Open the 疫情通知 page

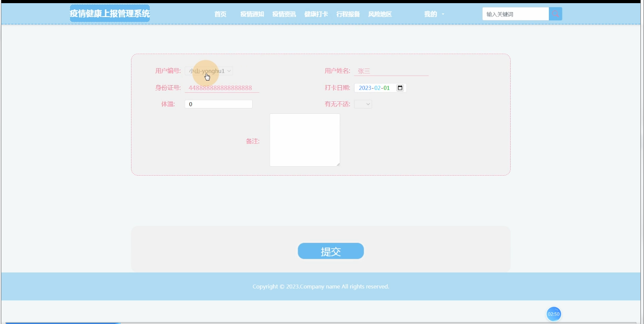(x=251, y=14)
